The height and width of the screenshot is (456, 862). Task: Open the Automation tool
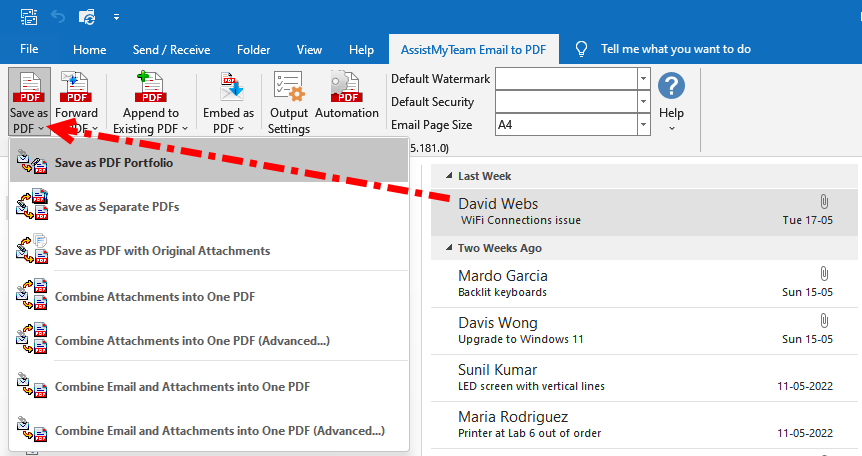[x=347, y=96]
